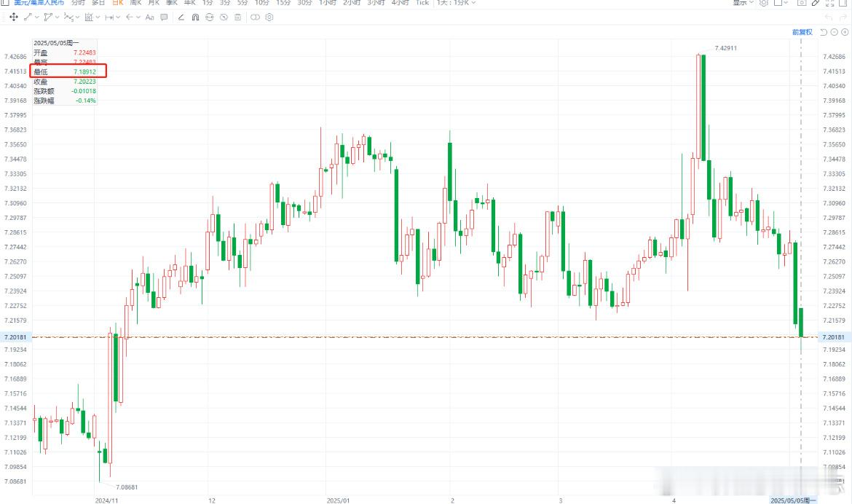The width and height of the screenshot is (852, 504).
Task: Click the overlapping circles overlay icon
Action: 255,17
